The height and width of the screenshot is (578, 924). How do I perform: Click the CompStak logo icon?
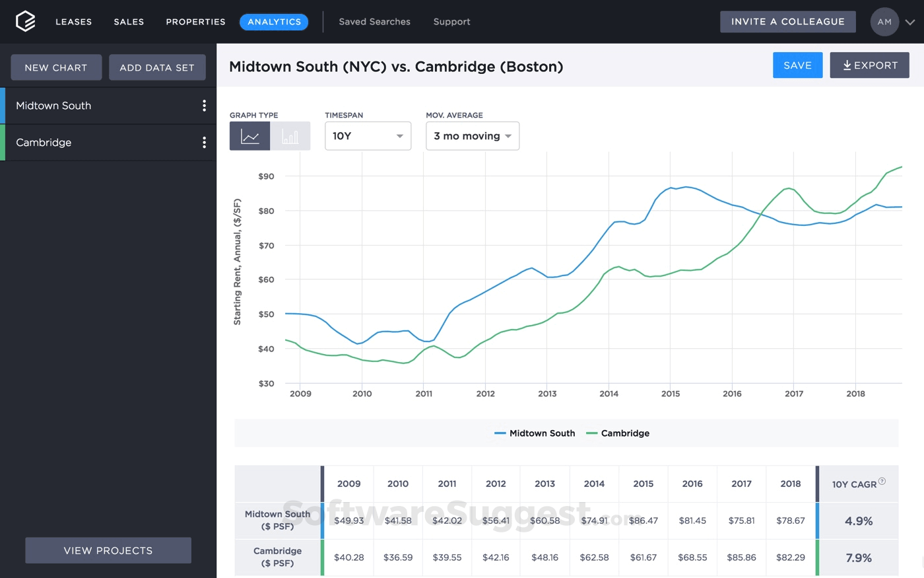click(x=25, y=21)
